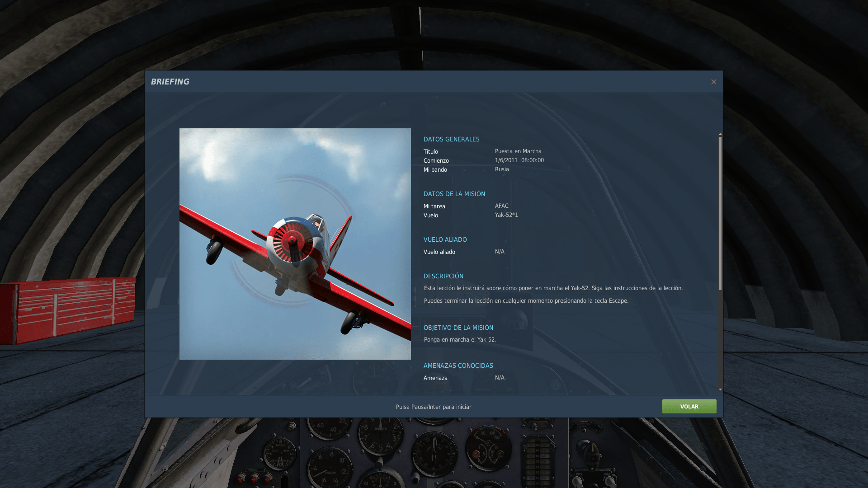
Task: Click the scrollbar down arrow in briefing
Action: coord(720,389)
